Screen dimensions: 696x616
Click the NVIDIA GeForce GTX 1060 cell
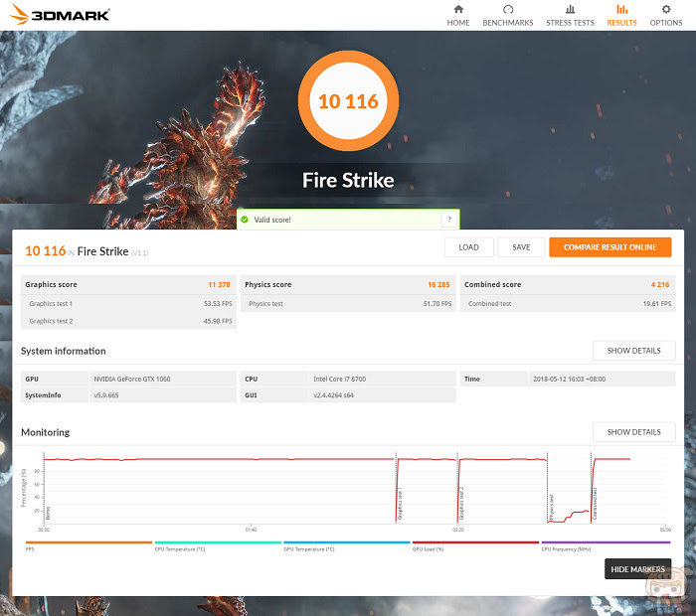[162, 380]
